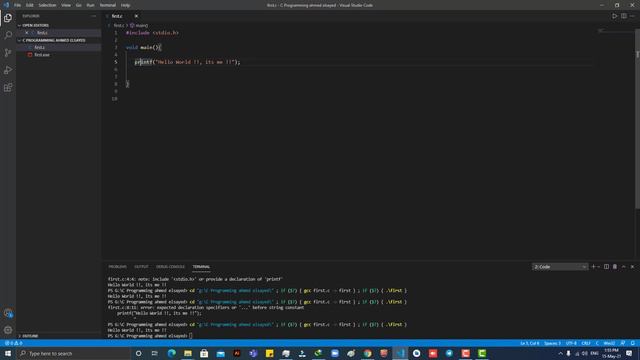Click first.c in the breadcrumb
This screenshot has width=640, height=360.
(118, 25)
